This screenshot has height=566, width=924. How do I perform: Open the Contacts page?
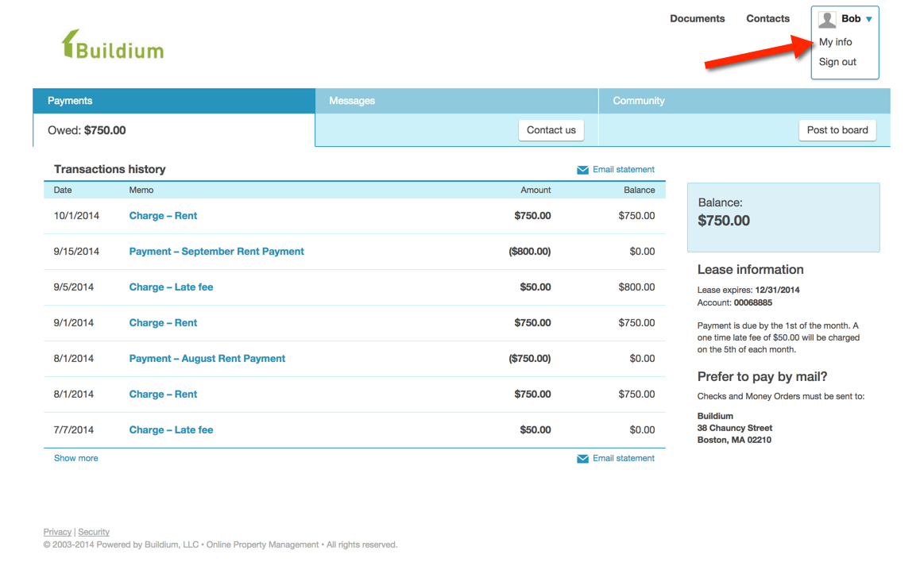(767, 18)
